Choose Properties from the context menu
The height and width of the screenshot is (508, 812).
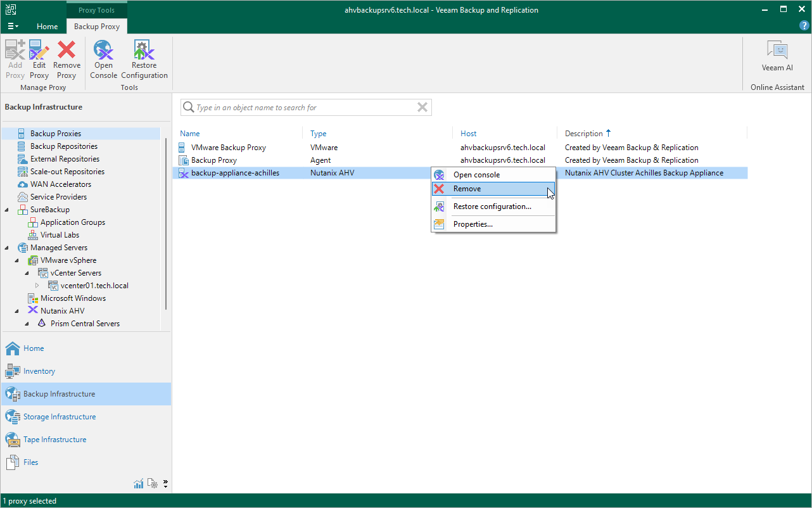[473, 224]
